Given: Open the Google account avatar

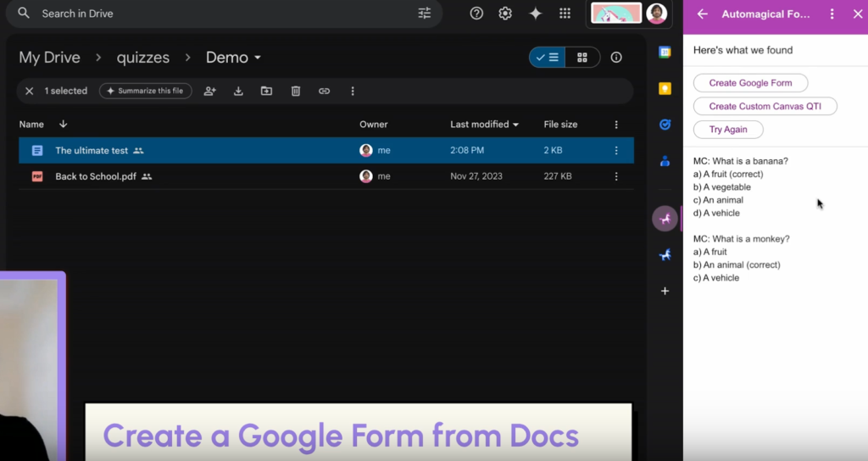Looking at the screenshot, I should tap(657, 14).
